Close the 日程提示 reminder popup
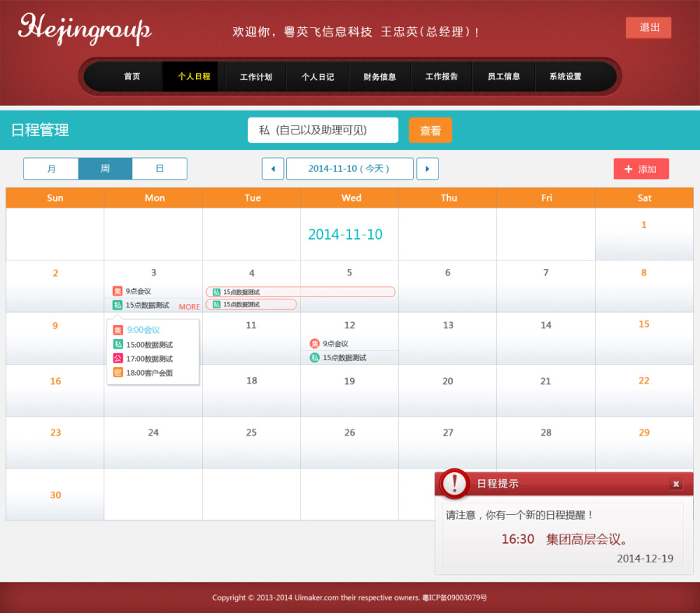Screen dimensions: 700x613 [x=677, y=484]
